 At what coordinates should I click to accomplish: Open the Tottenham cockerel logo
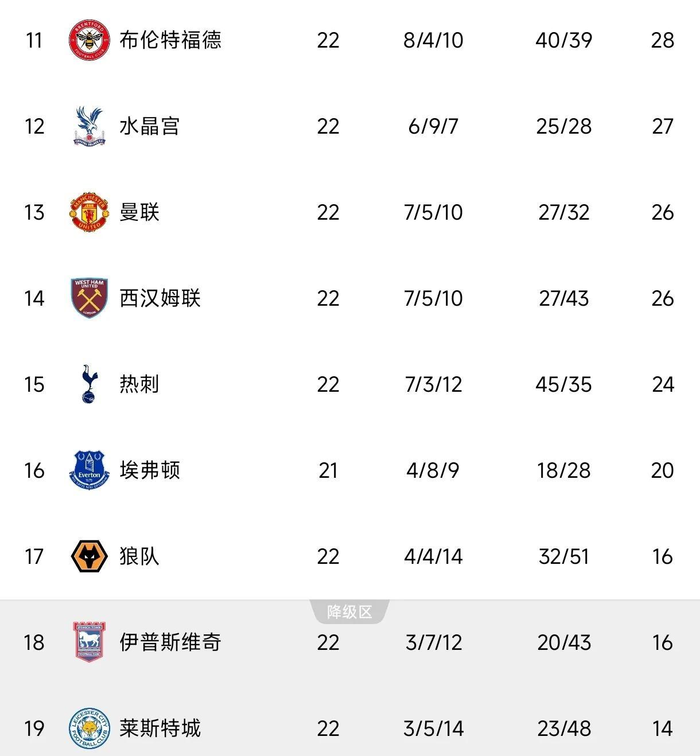[x=90, y=384]
